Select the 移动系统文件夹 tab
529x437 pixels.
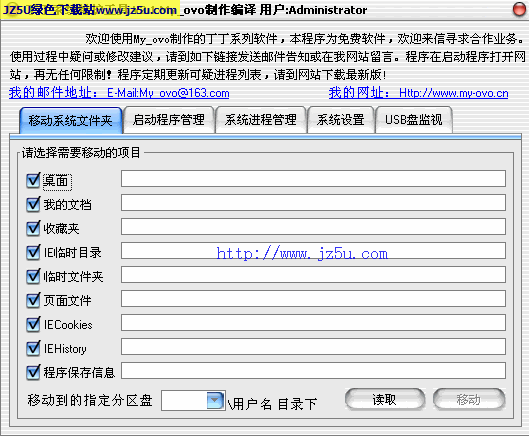71,120
